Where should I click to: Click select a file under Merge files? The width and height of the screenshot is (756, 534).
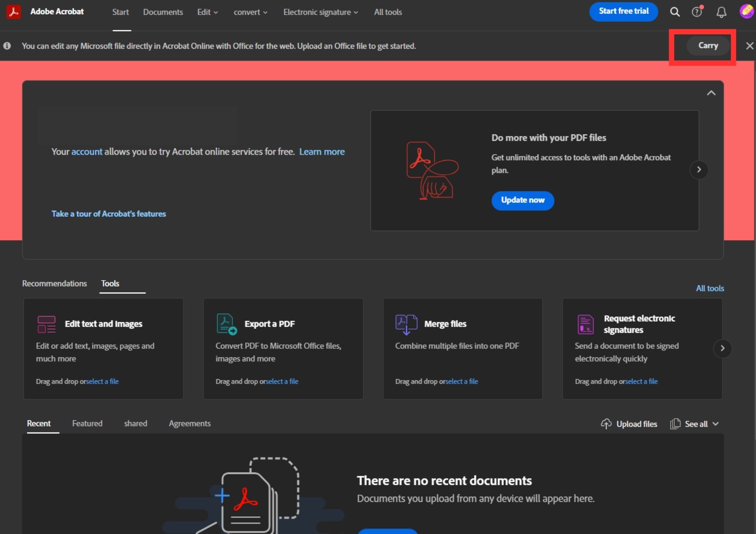click(x=462, y=381)
